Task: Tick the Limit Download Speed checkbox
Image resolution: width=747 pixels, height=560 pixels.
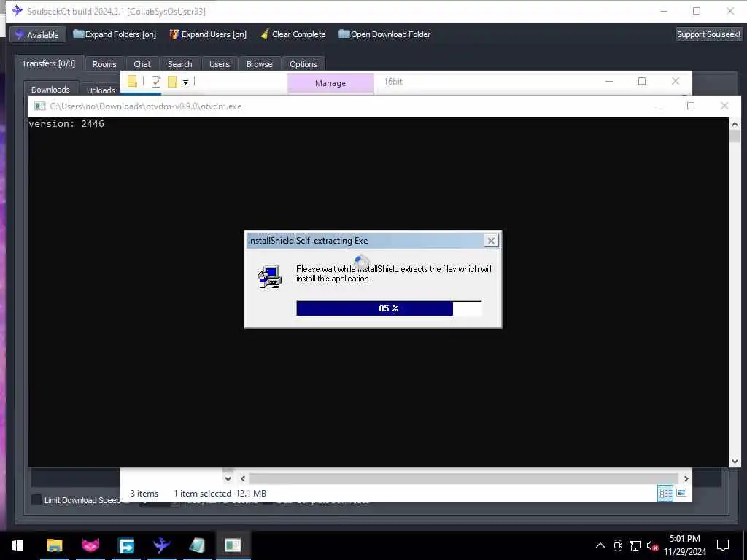Action: click(36, 499)
